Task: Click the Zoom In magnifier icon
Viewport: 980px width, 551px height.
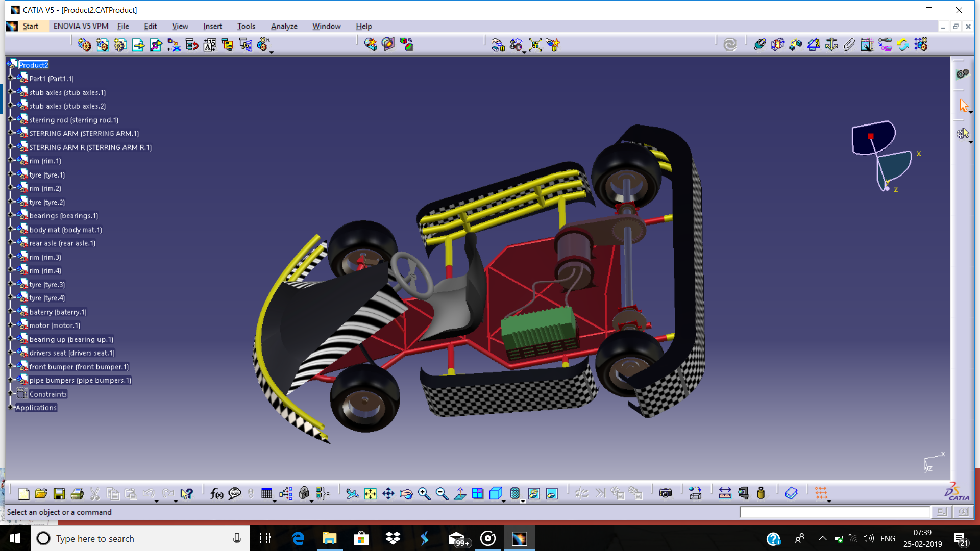Action: pyautogui.click(x=424, y=494)
